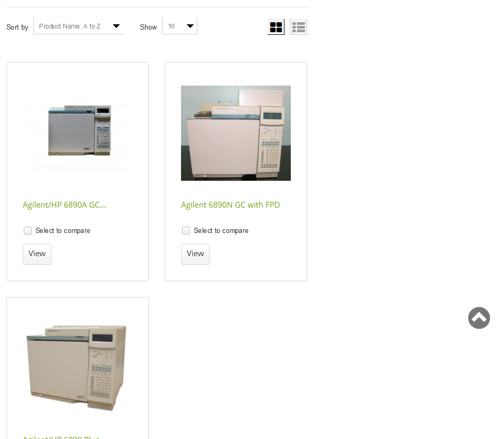Expand the Show count dropdown arrow

tap(191, 26)
